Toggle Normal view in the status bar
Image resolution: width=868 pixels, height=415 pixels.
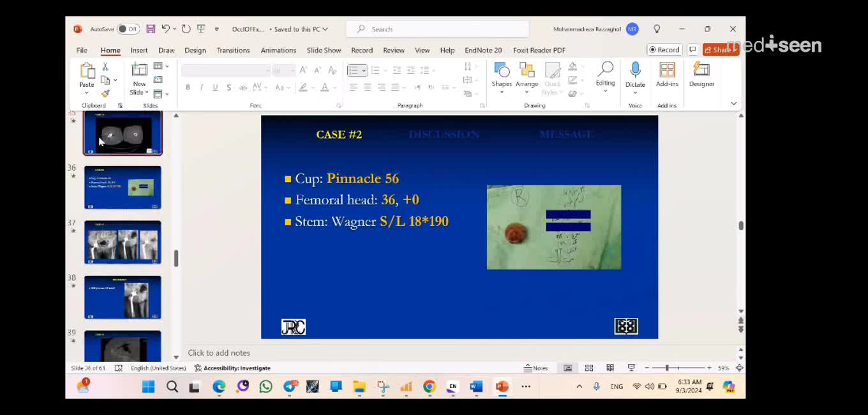click(567, 368)
